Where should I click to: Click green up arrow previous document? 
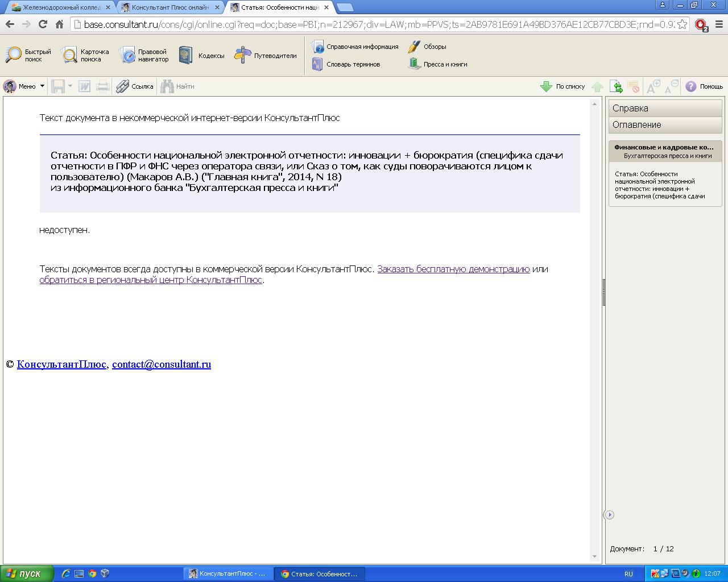point(597,86)
